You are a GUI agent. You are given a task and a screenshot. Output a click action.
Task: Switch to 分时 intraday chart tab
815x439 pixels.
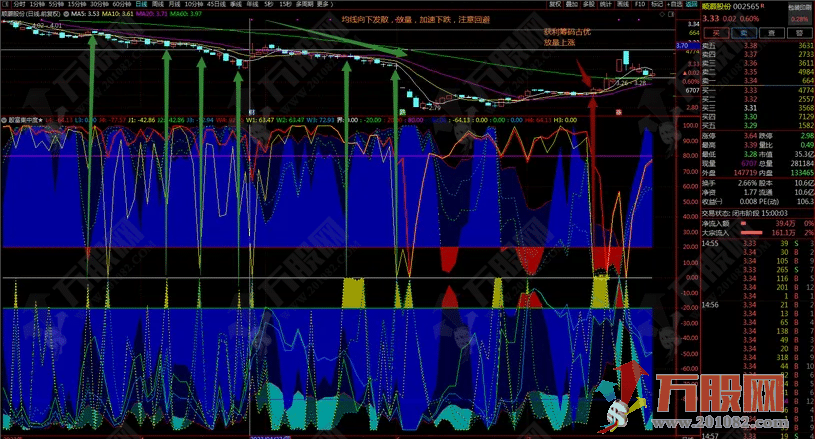[19, 4]
